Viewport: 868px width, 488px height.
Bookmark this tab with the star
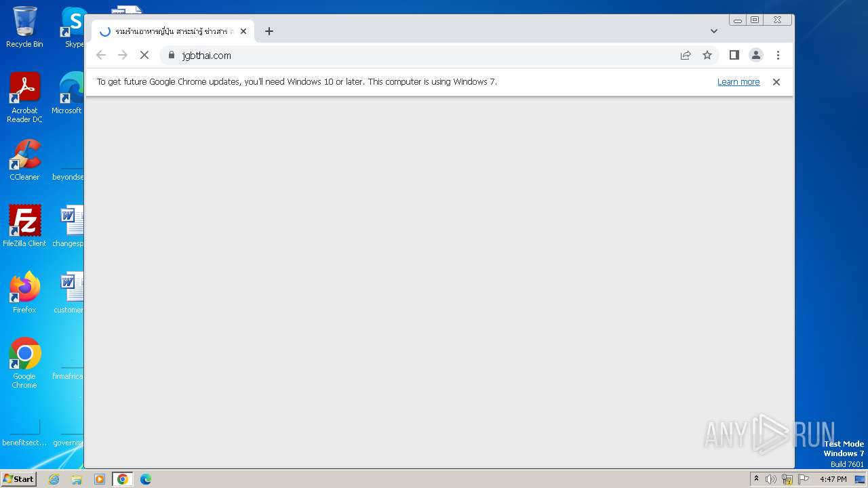click(x=707, y=55)
